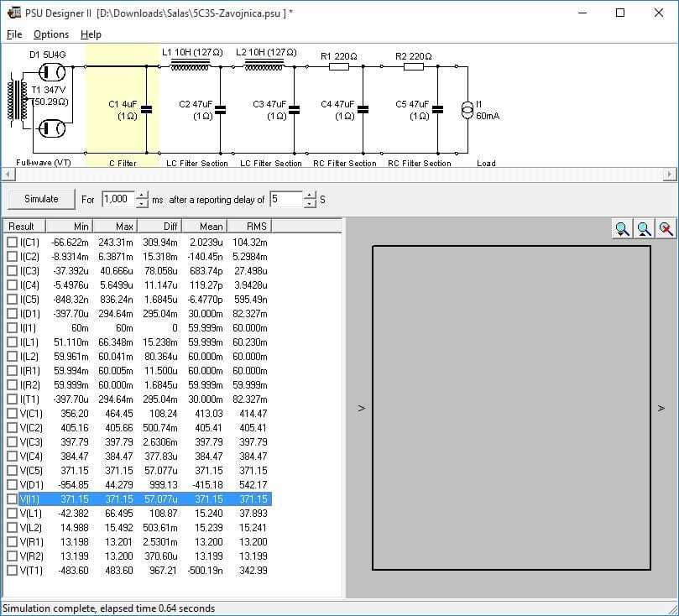The image size is (679, 616).
Task: Focus the simulation duration field showing 1,000
Action: [x=118, y=199]
